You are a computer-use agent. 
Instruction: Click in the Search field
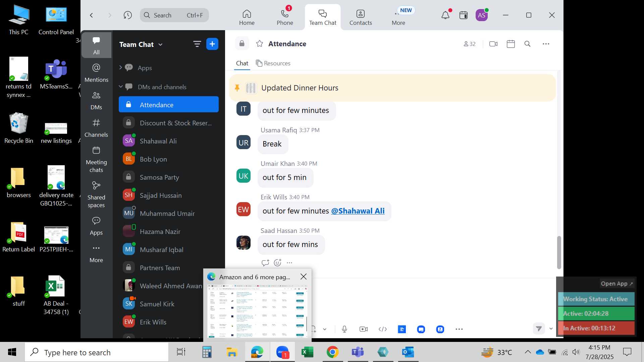click(x=174, y=15)
